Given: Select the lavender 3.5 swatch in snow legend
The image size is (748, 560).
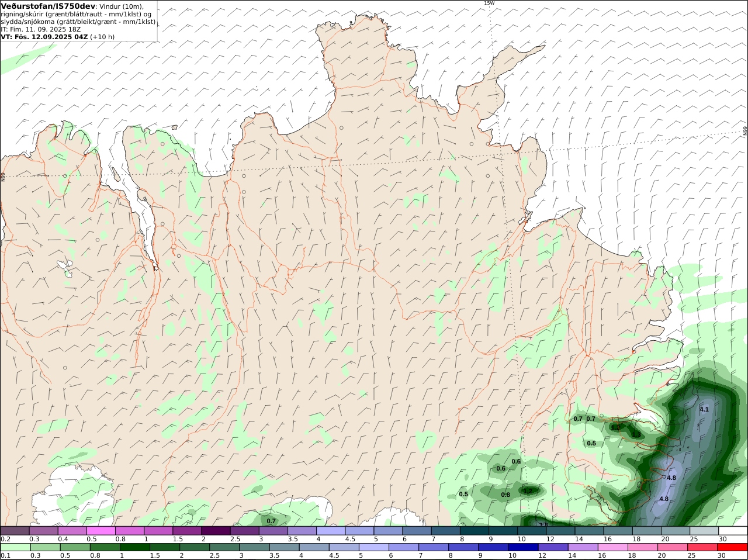Looking at the screenshot, I should pos(302,531).
